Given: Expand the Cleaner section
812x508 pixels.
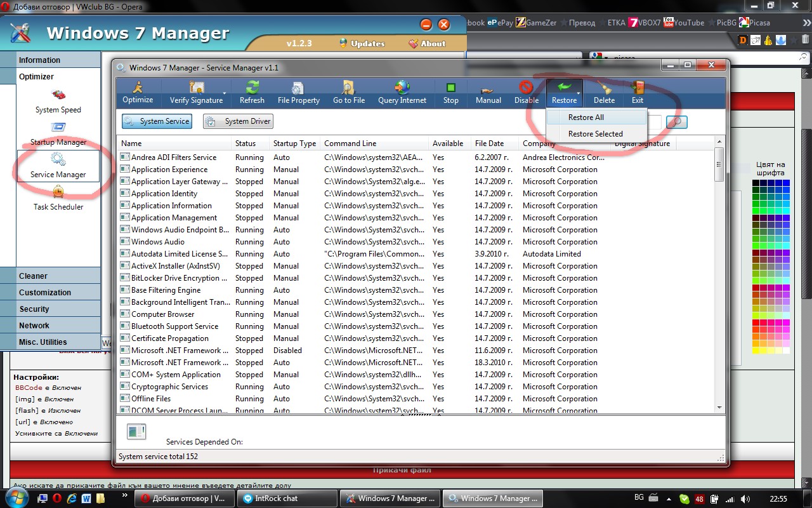Looking at the screenshot, I should coord(50,276).
